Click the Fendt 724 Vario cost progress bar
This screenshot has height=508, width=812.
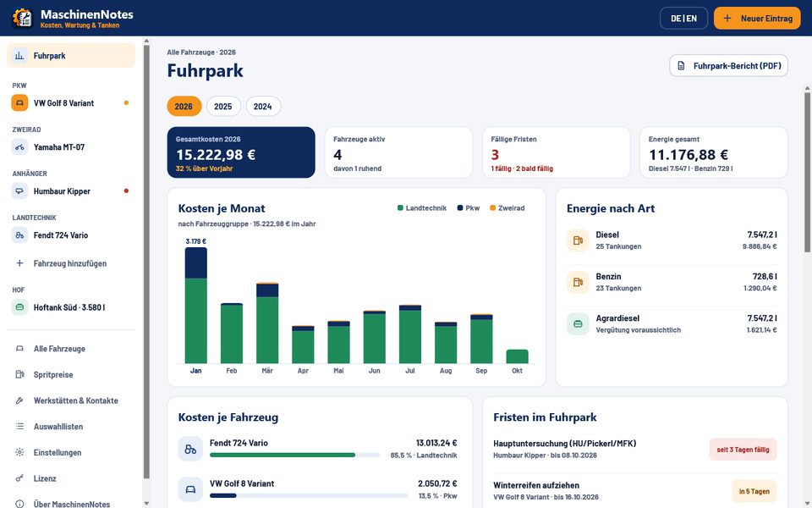[x=294, y=456]
